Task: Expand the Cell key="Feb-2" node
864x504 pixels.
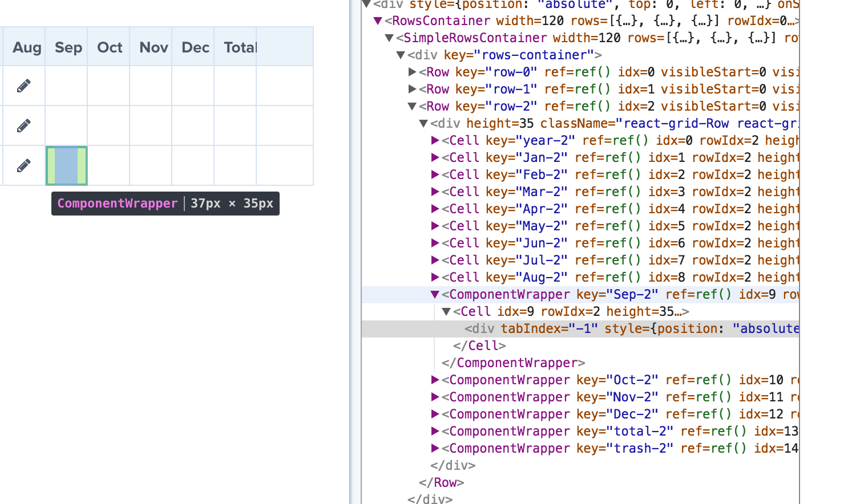Action: click(x=435, y=174)
